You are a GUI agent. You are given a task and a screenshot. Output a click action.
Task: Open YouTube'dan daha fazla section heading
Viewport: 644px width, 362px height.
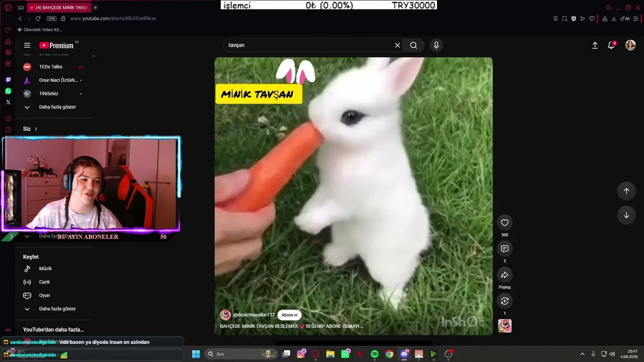[53, 330]
